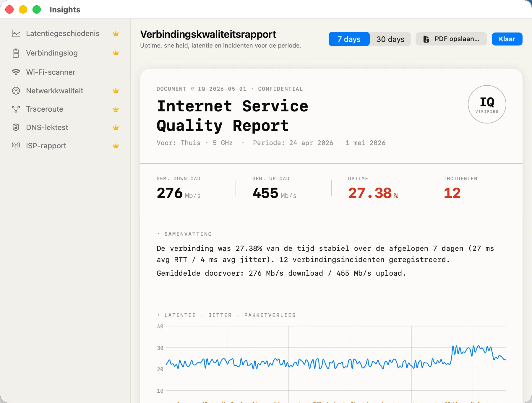Click the green zoom window button

[x=37, y=9]
